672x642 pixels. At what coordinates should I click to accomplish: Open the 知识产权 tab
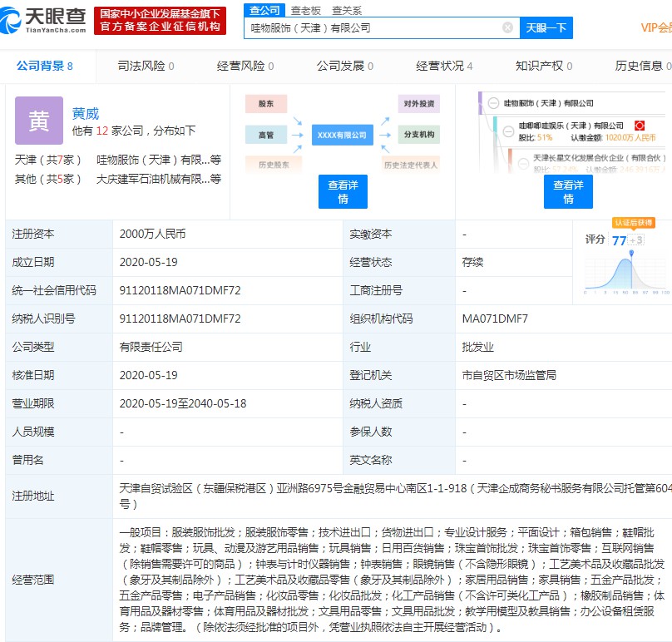544,66
